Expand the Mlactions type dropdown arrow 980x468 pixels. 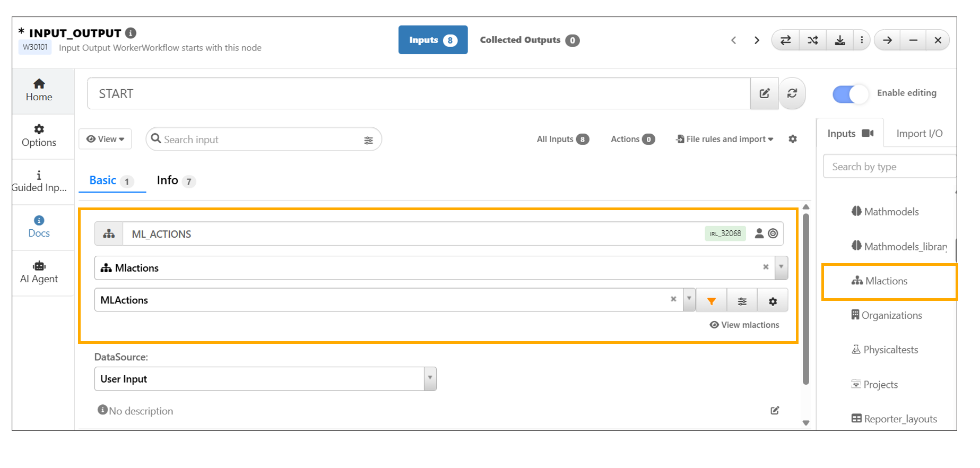tap(781, 267)
